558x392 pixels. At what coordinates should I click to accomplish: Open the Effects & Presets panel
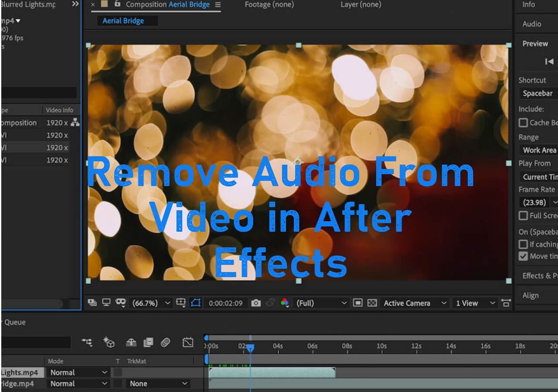coord(539,276)
